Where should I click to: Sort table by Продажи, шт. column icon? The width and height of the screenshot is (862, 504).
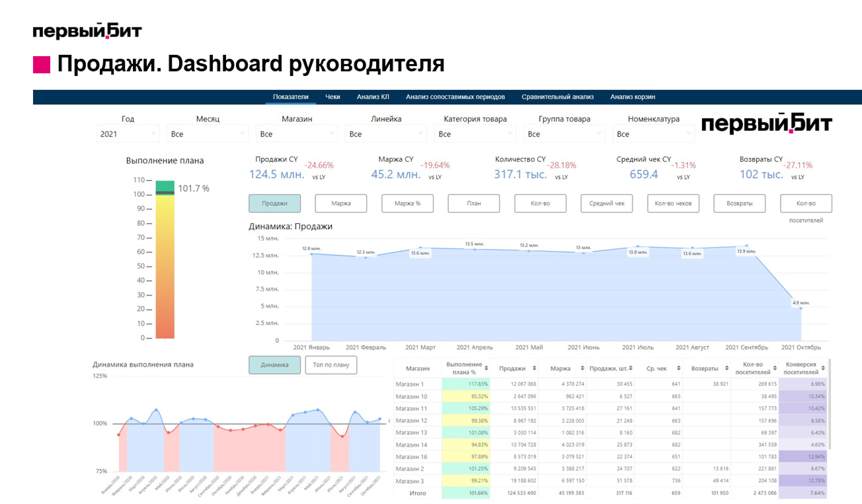pyautogui.click(x=631, y=368)
